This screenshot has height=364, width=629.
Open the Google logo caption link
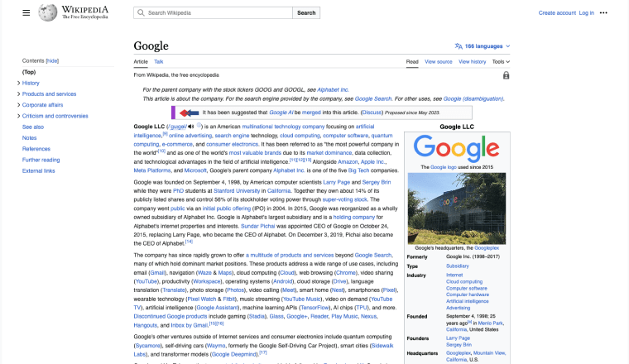[x=444, y=167]
